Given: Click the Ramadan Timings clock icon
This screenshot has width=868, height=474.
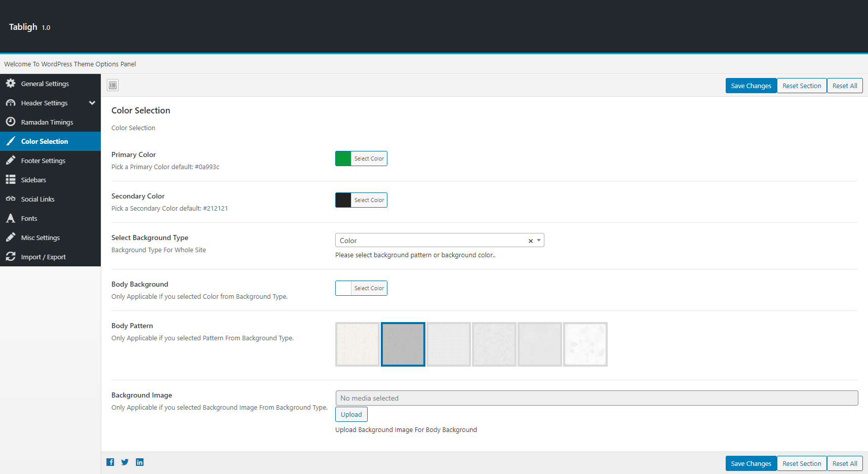Looking at the screenshot, I should [11, 122].
